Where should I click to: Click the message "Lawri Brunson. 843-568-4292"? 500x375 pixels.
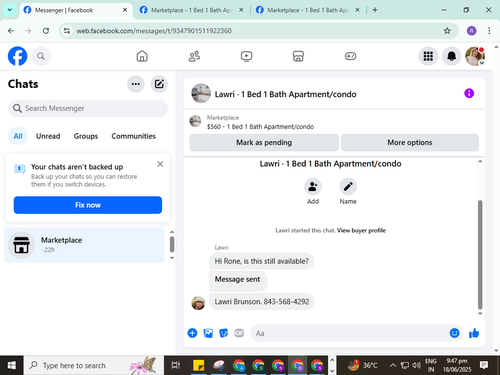point(262,302)
